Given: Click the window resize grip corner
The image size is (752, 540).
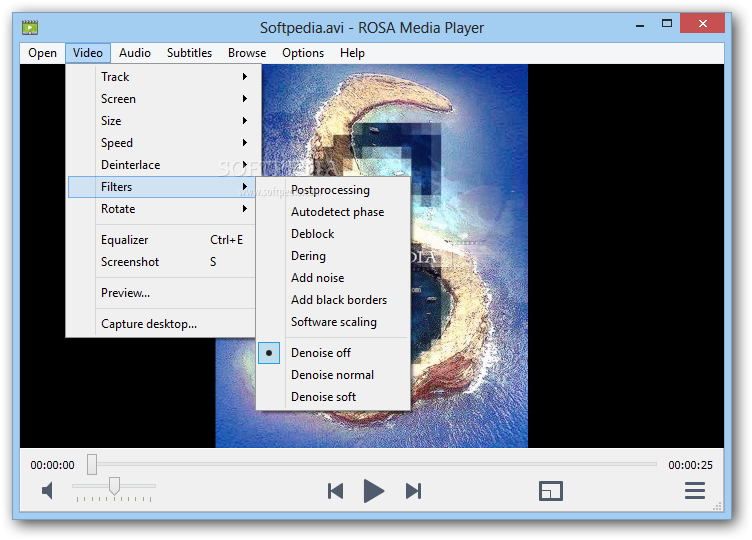Looking at the screenshot, I should (717, 506).
